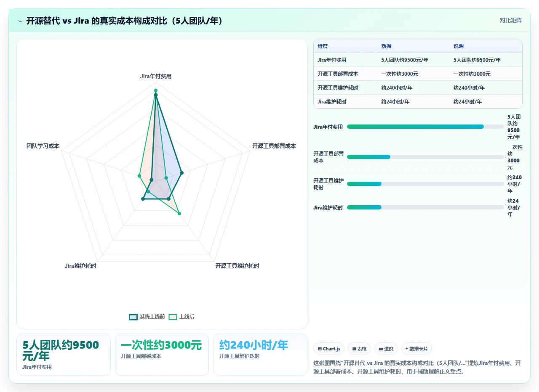Click the lightning icon beside the title

pyautogui.click(x=20, y=21)
